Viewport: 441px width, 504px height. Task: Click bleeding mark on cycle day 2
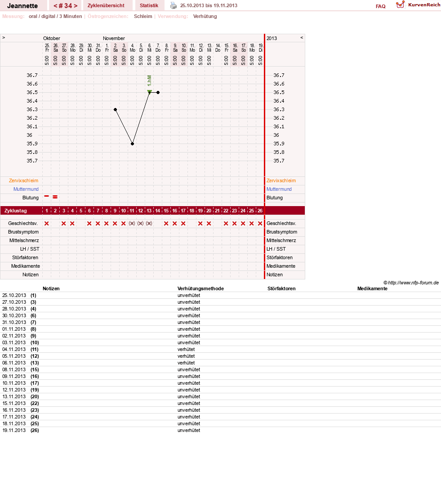coord(55,197)
